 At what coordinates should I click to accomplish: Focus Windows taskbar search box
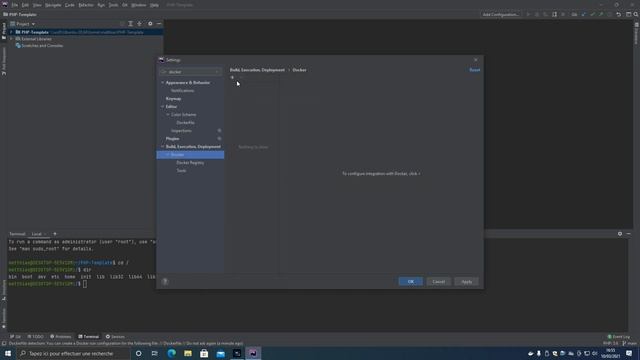point(73,353)
